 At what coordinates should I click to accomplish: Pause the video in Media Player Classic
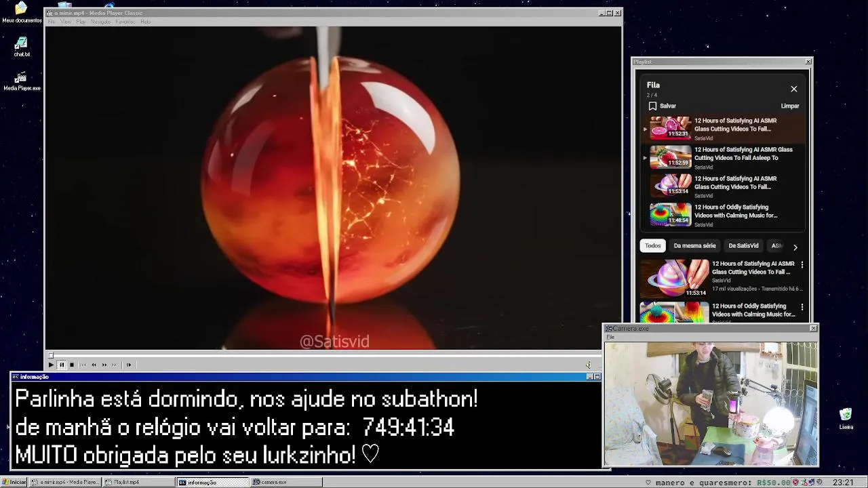pyautogui.click(x=61, y=365)
